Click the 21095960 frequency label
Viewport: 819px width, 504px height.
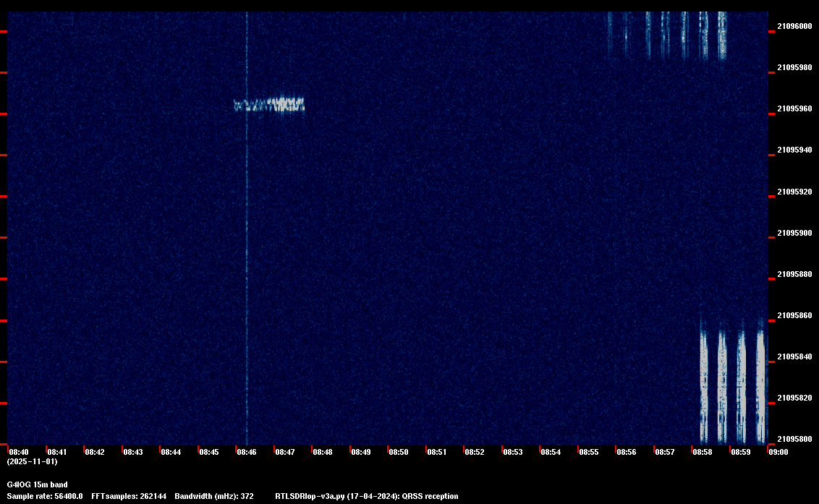click(x=794, y=108)
